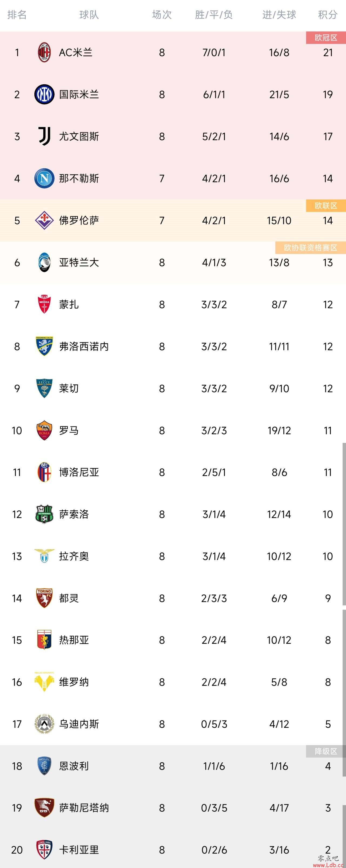Click the Cagliari team badge

pyautogui.click(x=44, y=849)
